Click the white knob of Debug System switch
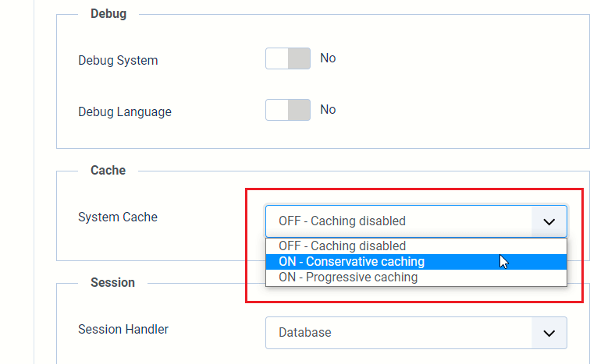 click(x=278, y=59)
